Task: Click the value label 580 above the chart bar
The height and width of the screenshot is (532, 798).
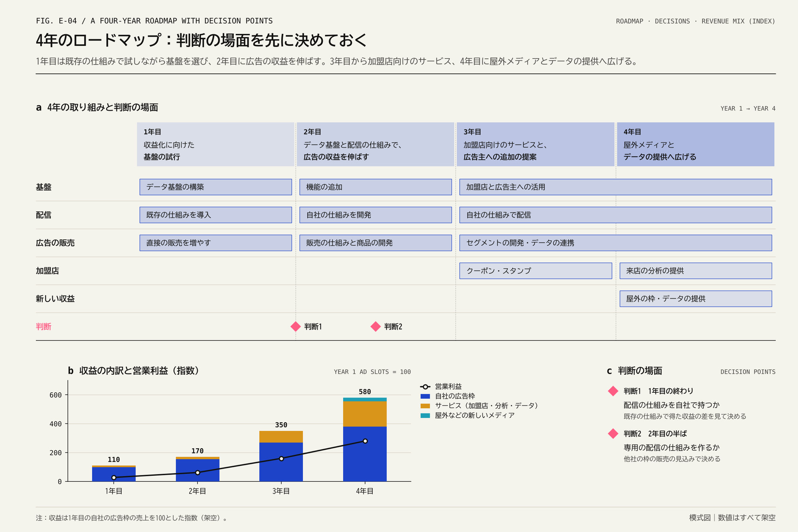Action: tap(365, 392)
